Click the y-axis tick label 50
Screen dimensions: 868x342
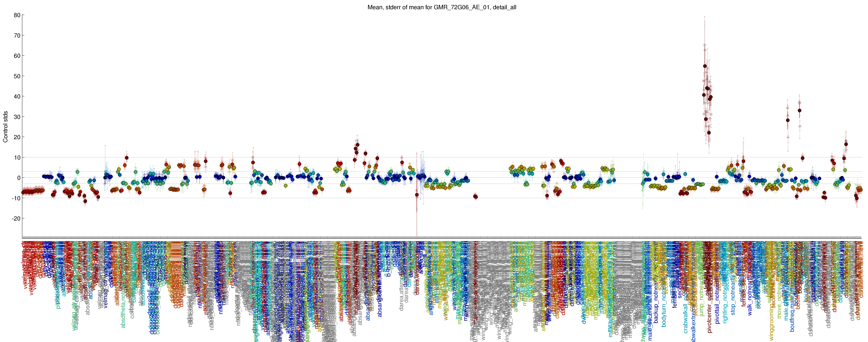click(x=17, y=76)
